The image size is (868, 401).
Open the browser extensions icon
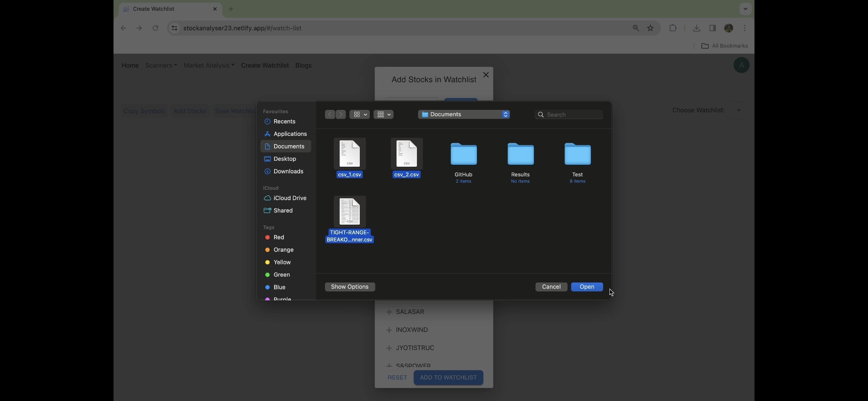click(x=672, y=28)
